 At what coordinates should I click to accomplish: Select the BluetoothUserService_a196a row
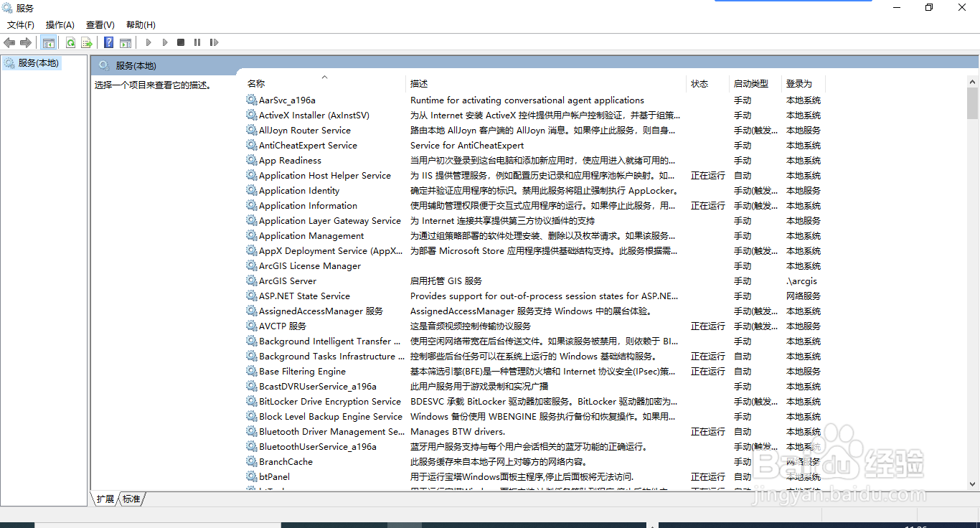pyautogui.click(x=318, y=447)
